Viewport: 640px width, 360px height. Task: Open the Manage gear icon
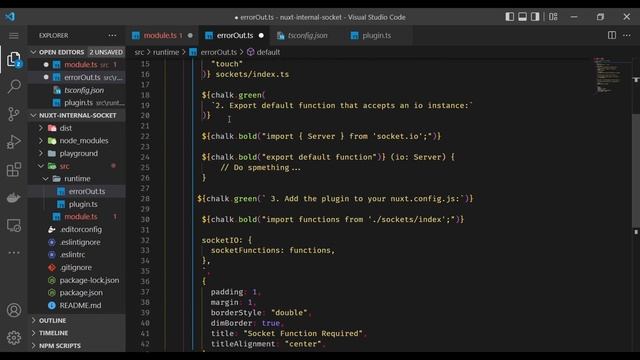click(x=14, y=338)
